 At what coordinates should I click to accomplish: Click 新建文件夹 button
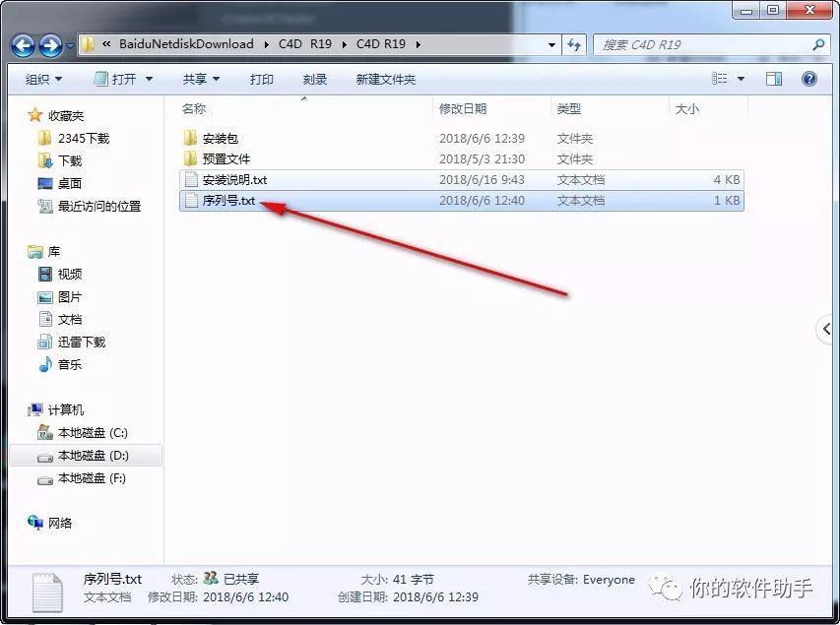(x=386, y=80)
